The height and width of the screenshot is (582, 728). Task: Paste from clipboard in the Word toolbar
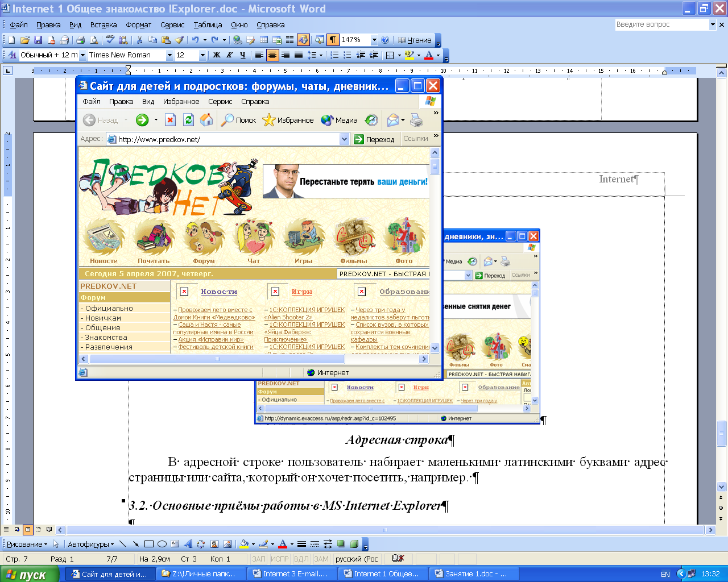click(x=166, y=40)
